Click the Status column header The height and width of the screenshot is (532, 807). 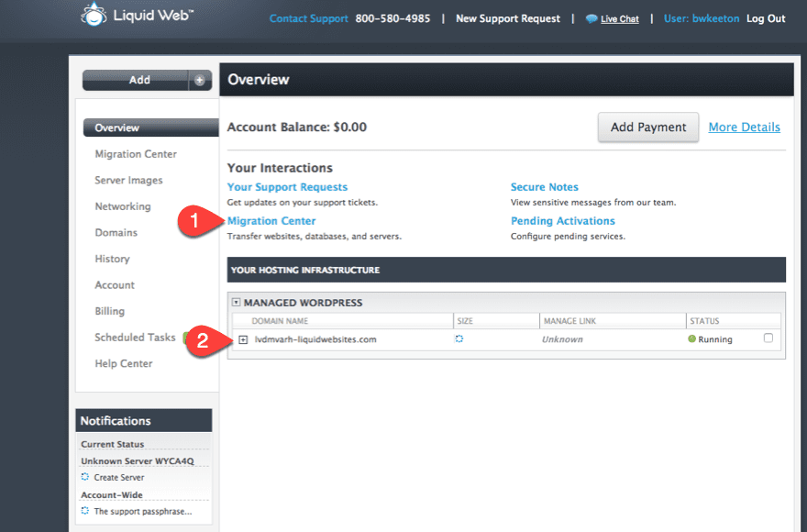[x=704, y=321]
